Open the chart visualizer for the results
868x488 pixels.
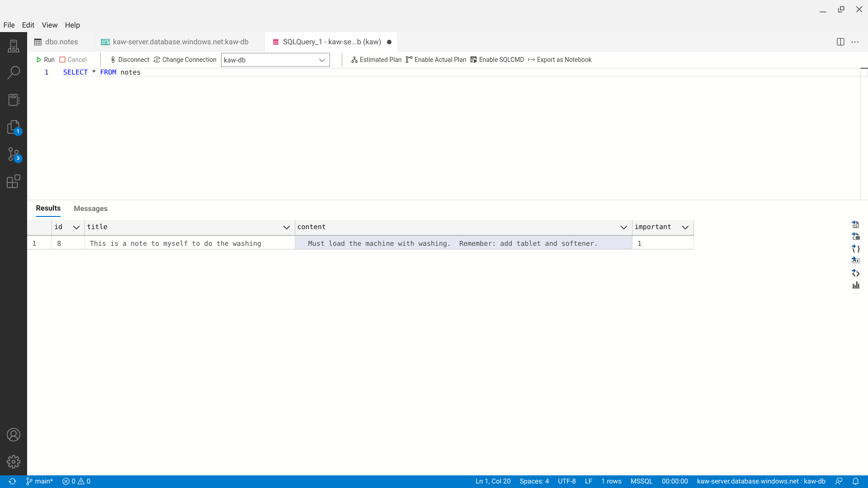[x=856, y=285]
